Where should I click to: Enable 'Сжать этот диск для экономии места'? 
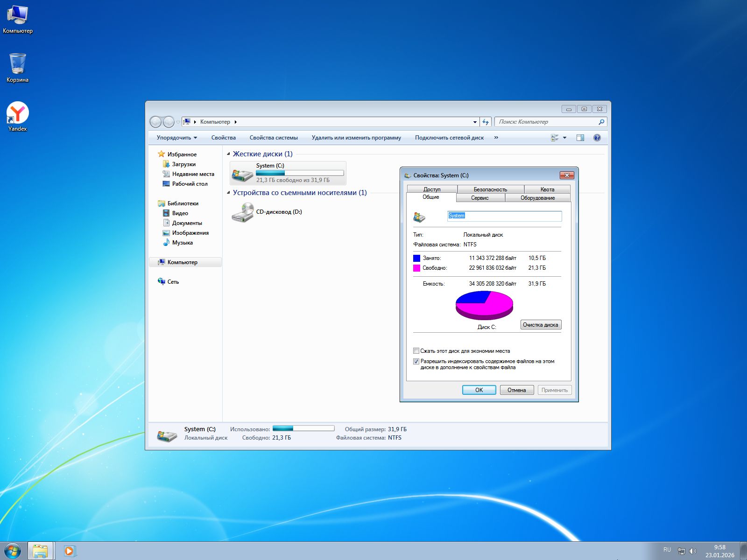pyautogui.click(x=416, y=350)
